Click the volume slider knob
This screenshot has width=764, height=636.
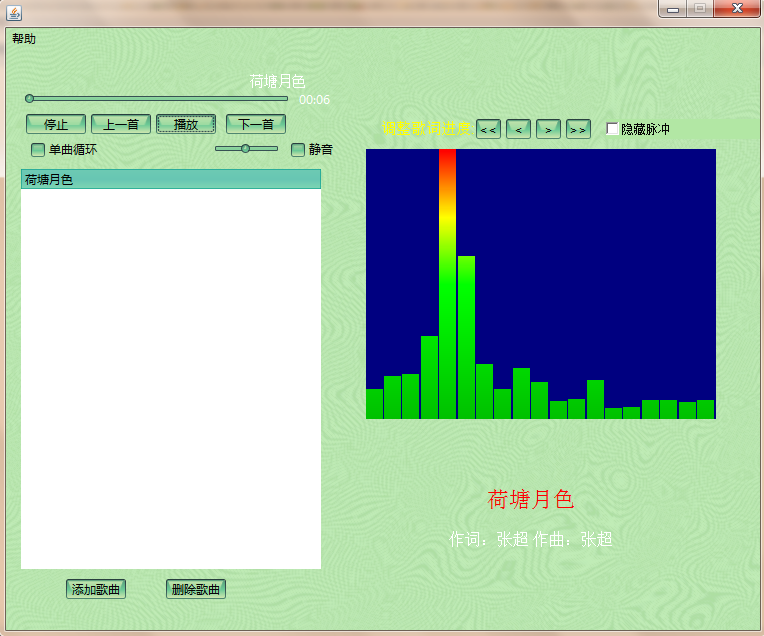[246, 148]
